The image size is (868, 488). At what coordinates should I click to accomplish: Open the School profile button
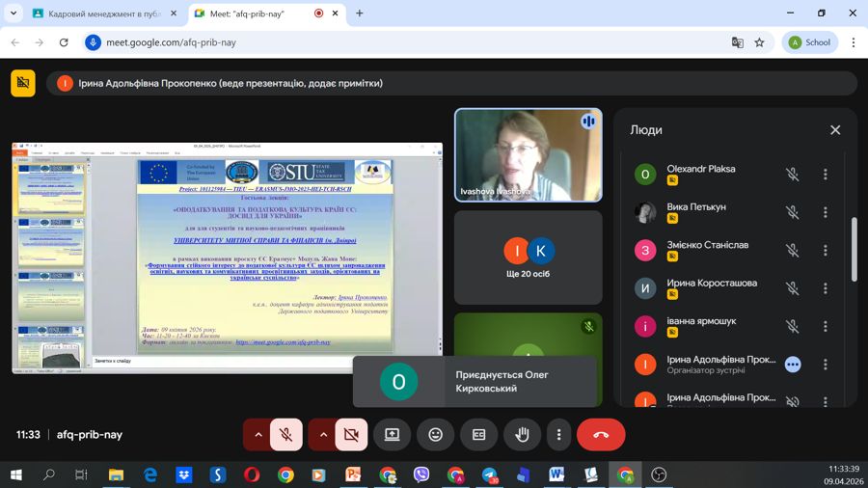point(808,42)
